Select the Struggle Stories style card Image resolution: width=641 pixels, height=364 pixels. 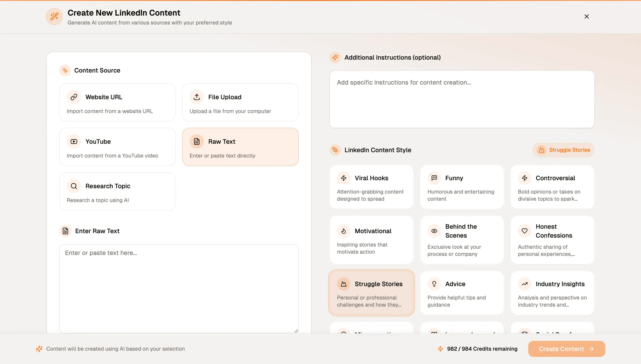[371, 293]
